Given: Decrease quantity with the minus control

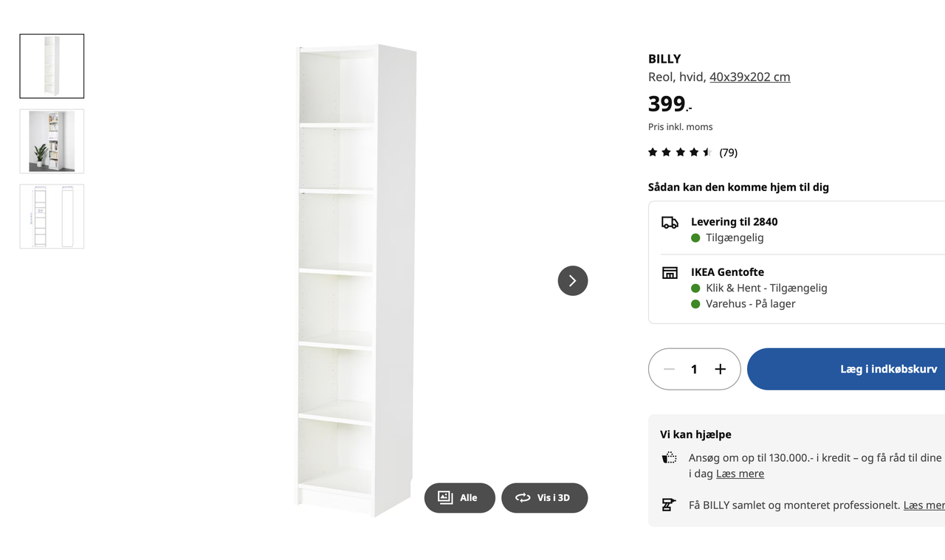Looking at the screenshot, I should click(x=669, y=369).
